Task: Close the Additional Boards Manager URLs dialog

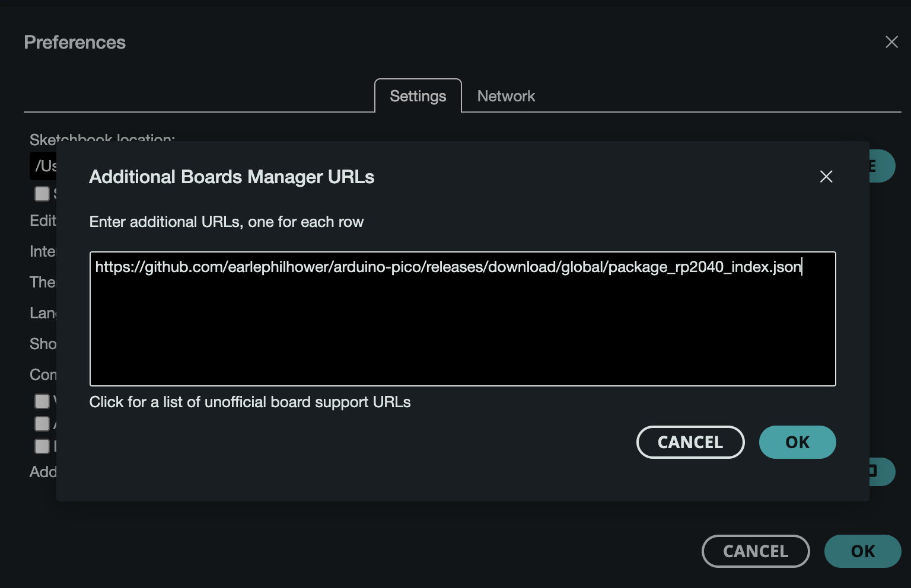Action: [x=826, y=177]
